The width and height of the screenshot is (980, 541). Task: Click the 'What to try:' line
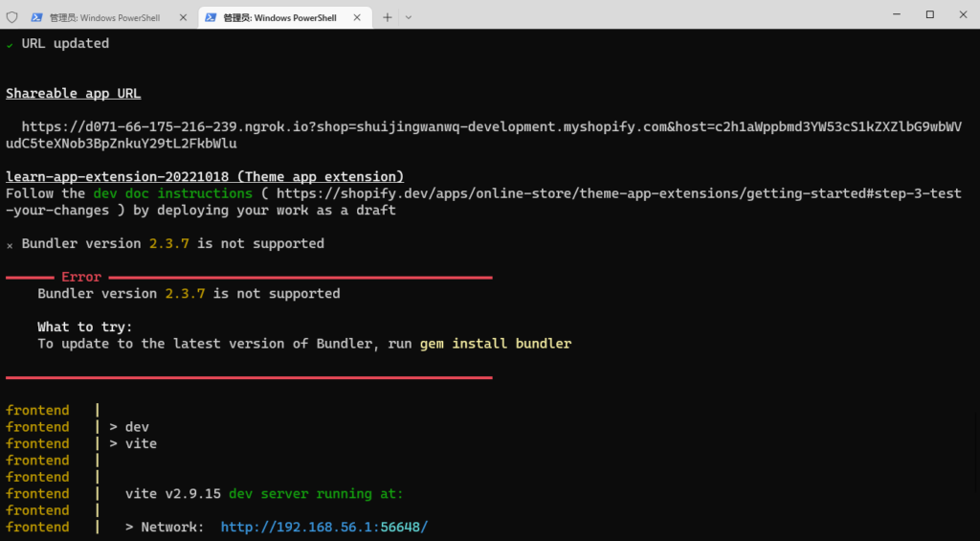(85, 327)
